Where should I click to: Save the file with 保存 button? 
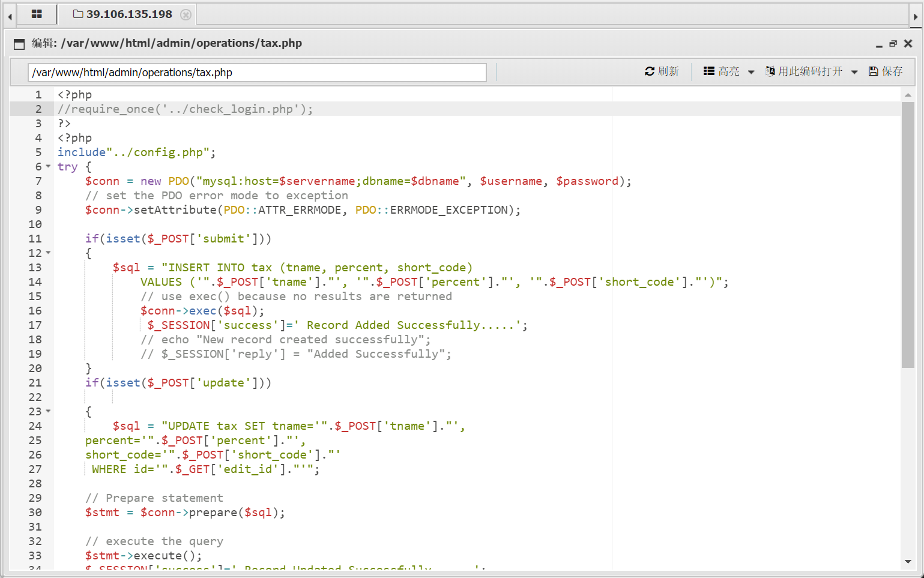tap(886, 71)
